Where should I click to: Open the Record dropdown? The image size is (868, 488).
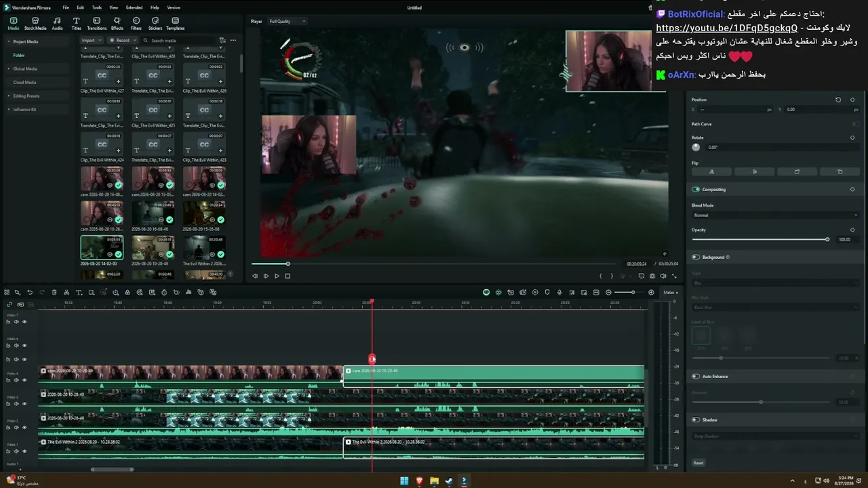tap(123, 40)
